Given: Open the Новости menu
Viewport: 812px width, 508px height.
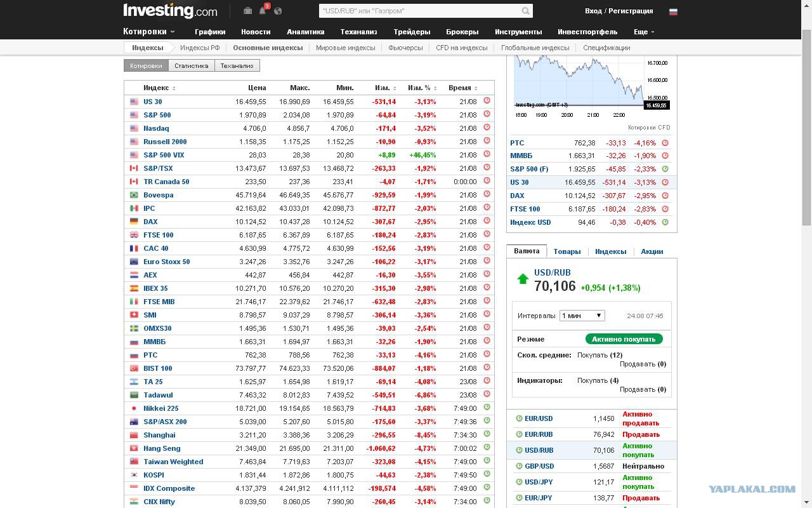Looking at the screenshot, I should pyautogui.click(x=256, y=32).
